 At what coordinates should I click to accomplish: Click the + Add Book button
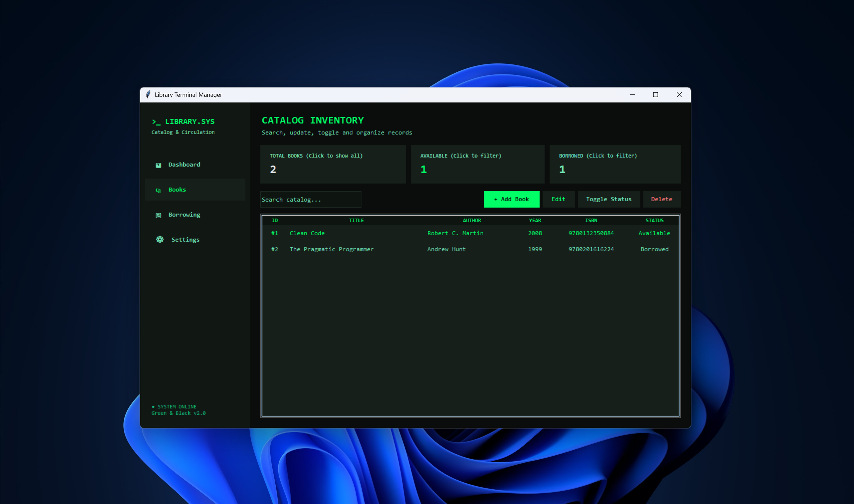pyautogui.click(x=511, y=199)
